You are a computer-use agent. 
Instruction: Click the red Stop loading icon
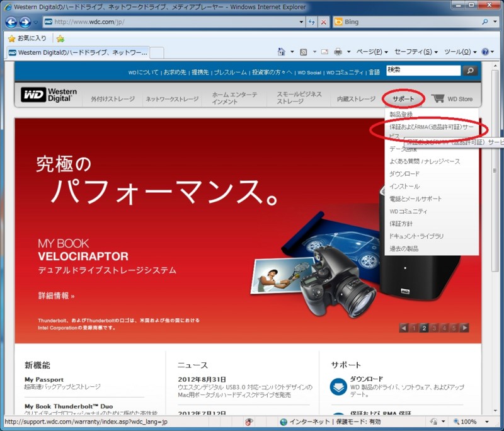tap(324, 22)
